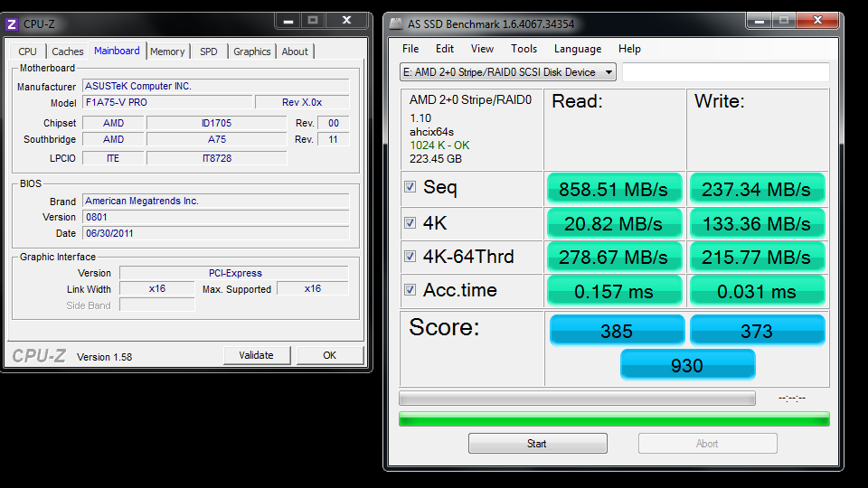Uncheck the 4K test checkbox
This screenshot has width=868, height=488.
[x=410, y=223]
